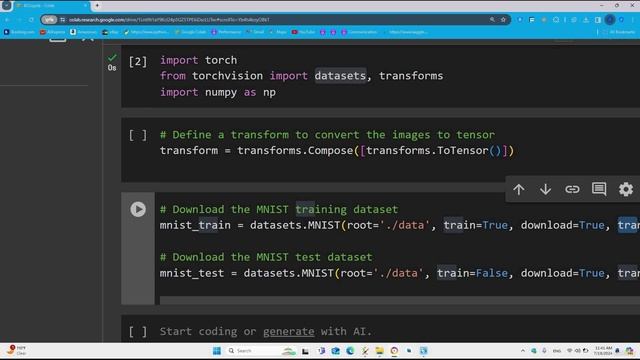The width and height of the screenshot is (640, 360).
Task: Open the All Bookmarks folder
Action: tap(620, 32)
